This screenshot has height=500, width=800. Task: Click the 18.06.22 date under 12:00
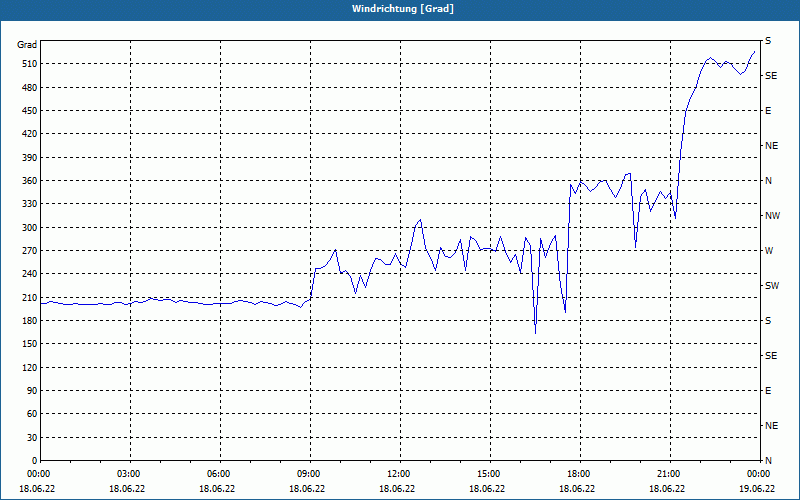tap(397, 489)
